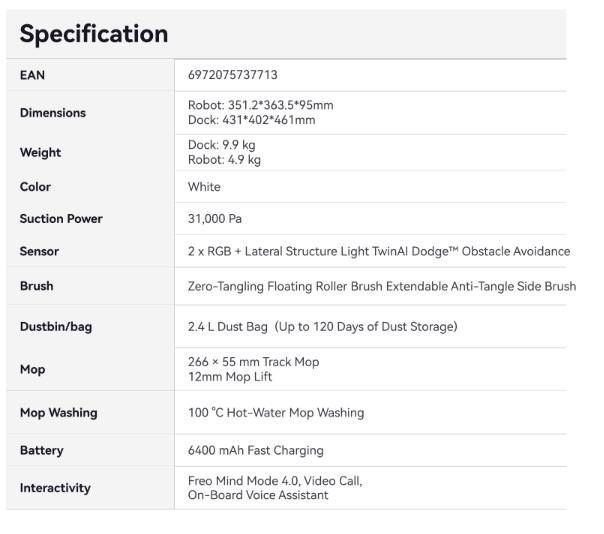The width and height of the screenshot is (604, 534).
Task: Click the Suction Power label
Action: point(61,218)
